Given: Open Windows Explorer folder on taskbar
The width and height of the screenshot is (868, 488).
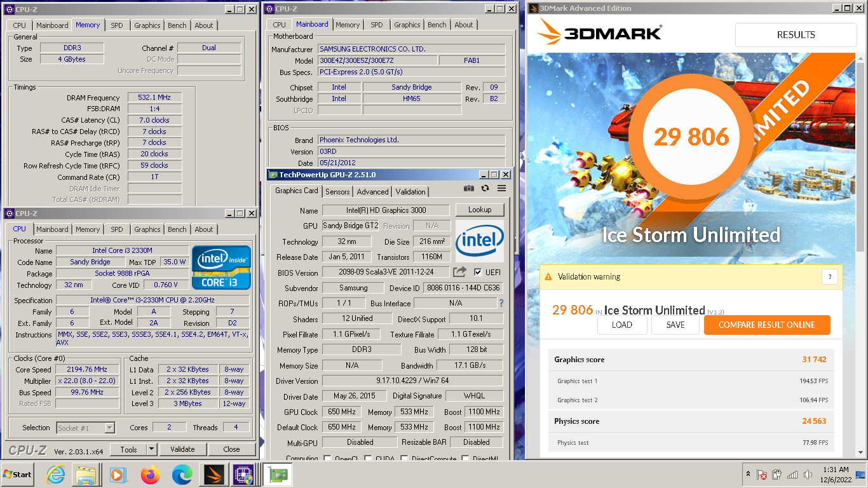Looking at the screenshot, I should point(85,474).
